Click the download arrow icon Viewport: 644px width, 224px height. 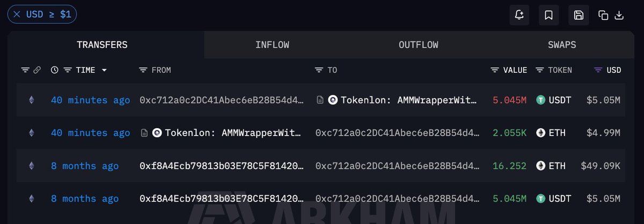(x=619, y=15)
